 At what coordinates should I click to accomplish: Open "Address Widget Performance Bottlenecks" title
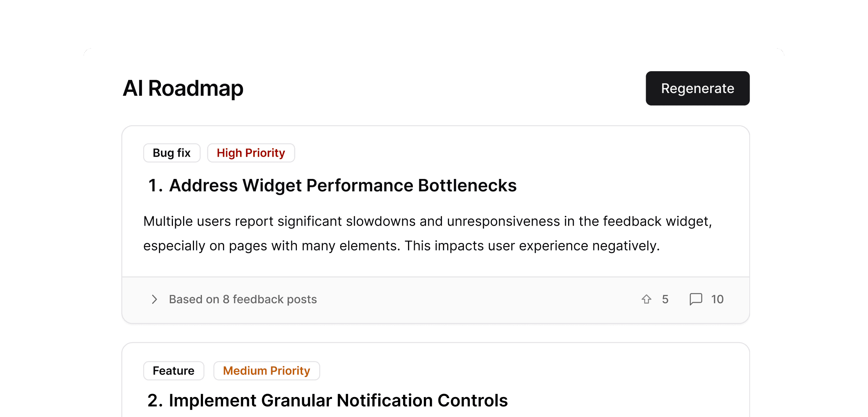342,185
